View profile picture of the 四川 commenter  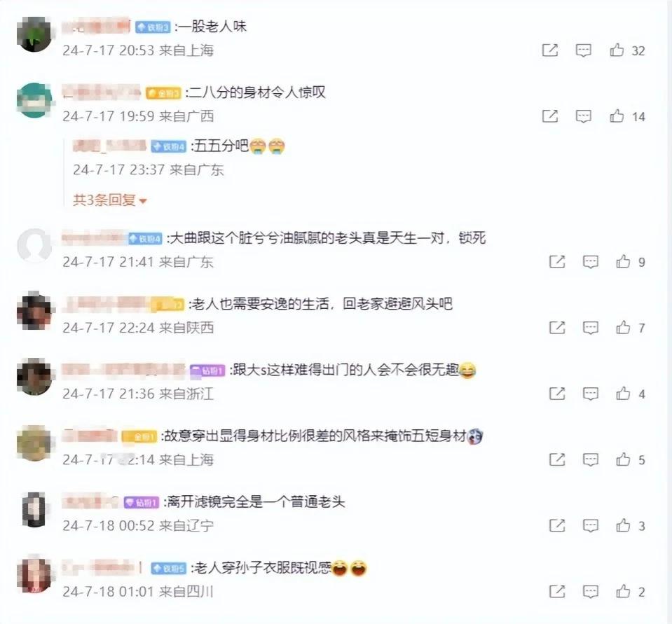tap(34, 574)
